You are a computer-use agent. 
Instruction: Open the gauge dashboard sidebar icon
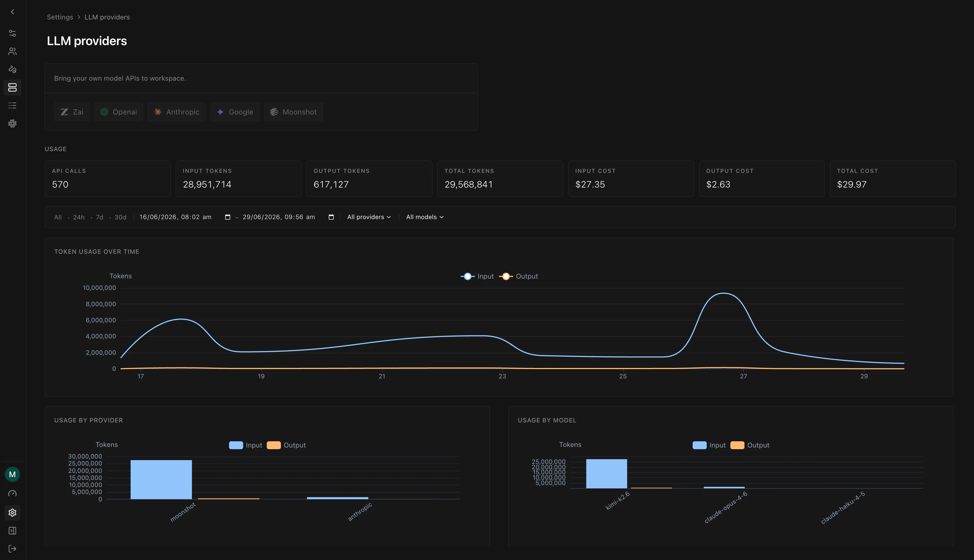[12, 493]
